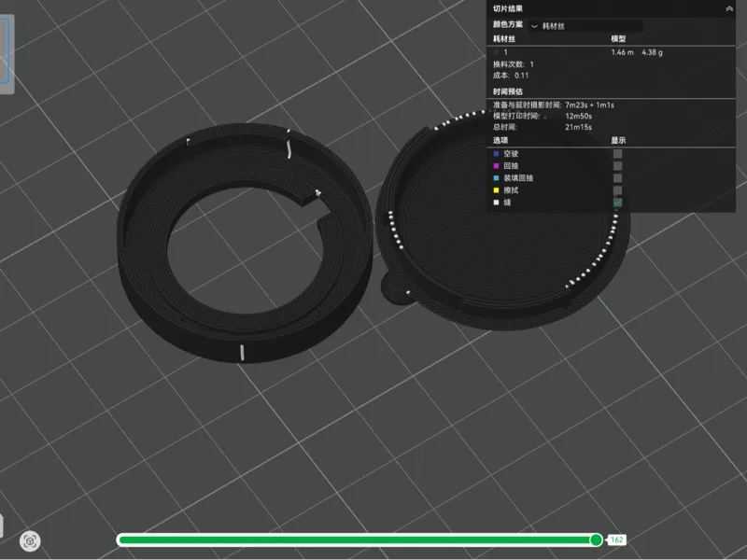Click the magenta 回抽 color swatch
This screenshot has height=560, width=747.
[496, 166]
